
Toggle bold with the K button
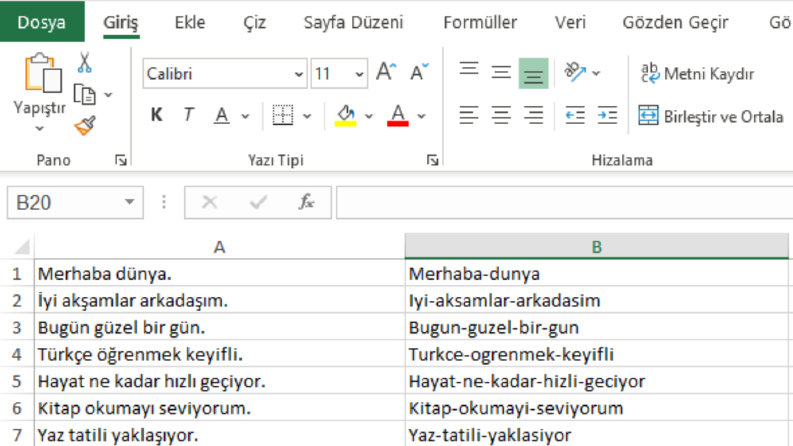(157, 115)
